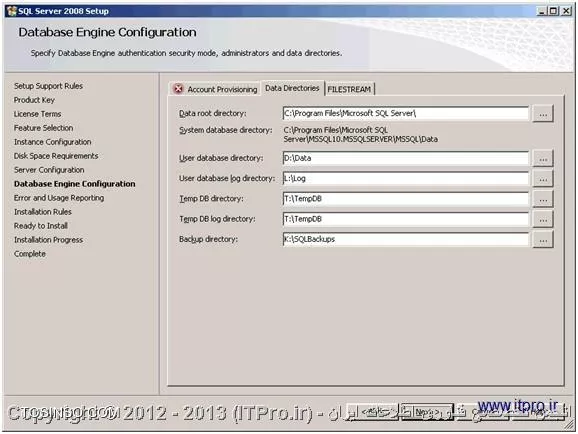Browse for the User database directory
Image resolution: width=578 pixels, height=434 pixels.
tap(543, 159)
